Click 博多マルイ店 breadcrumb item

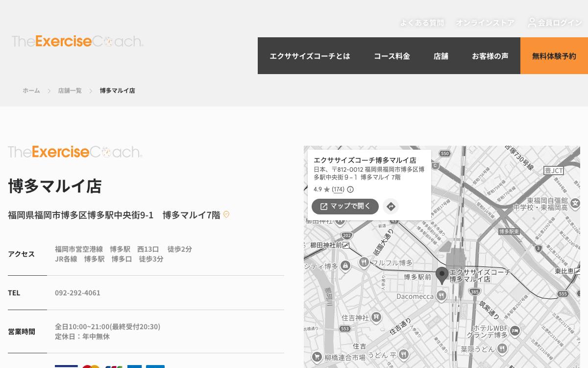tap(117, 91)
